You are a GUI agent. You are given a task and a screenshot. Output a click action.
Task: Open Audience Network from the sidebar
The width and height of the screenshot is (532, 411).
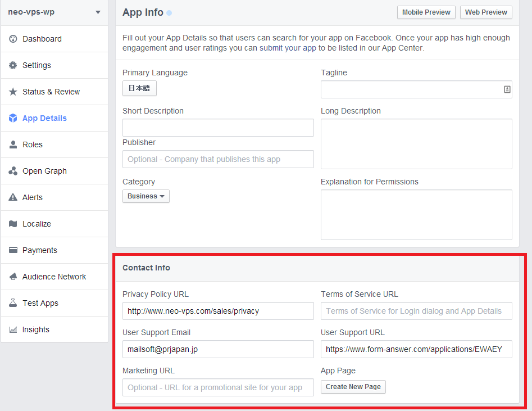54,277
